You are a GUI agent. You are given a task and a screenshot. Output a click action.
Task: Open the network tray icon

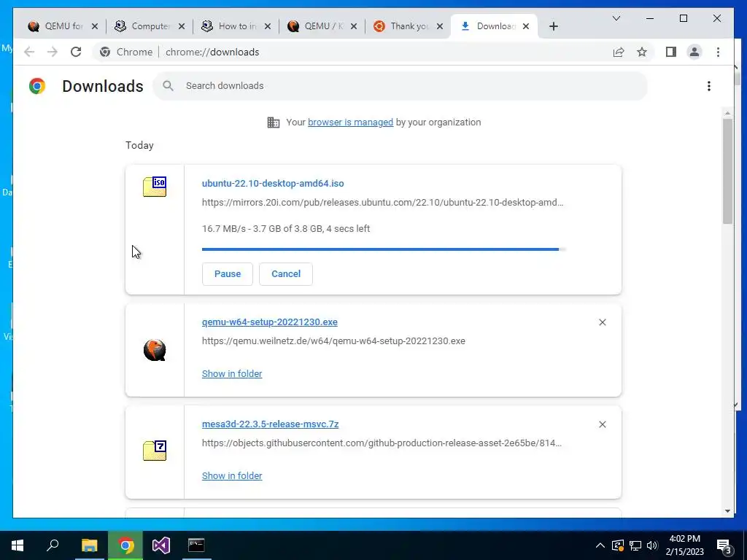tap(635, 545)
